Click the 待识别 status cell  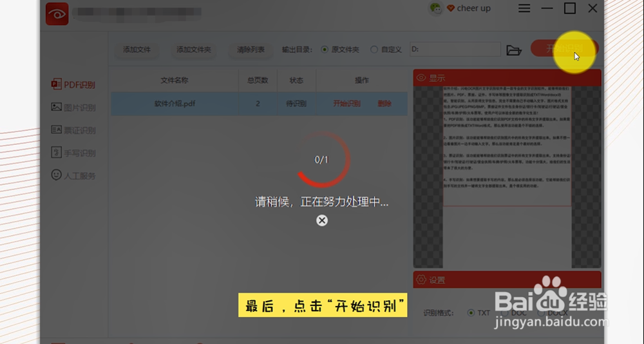coord(296,104)
